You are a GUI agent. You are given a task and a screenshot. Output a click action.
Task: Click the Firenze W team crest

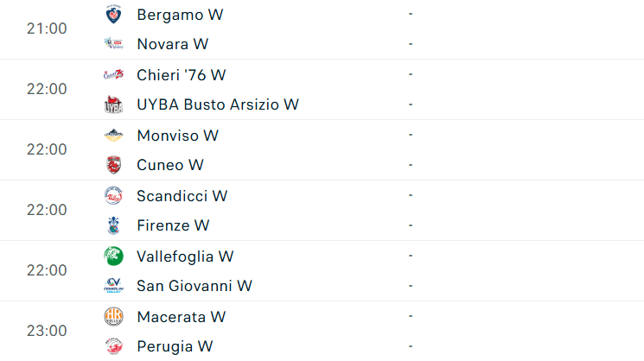[x=113, y=225]
